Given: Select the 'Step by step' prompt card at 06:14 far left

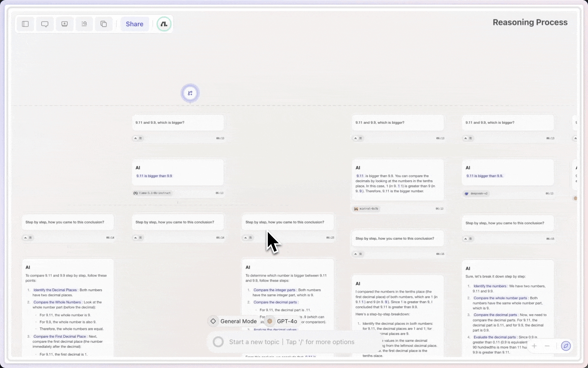Looking at the screenshot, I should tap(68, 222).
